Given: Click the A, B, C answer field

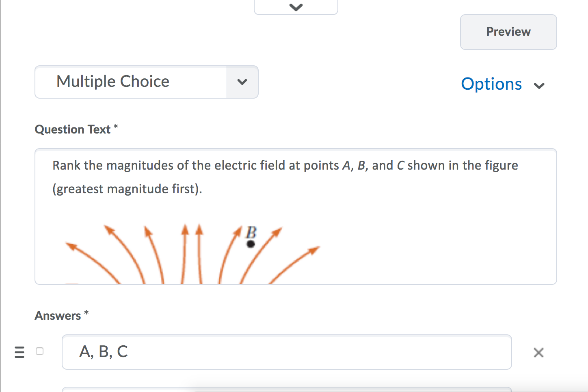Looking at the screenshot, I should (x=286, y=352).
